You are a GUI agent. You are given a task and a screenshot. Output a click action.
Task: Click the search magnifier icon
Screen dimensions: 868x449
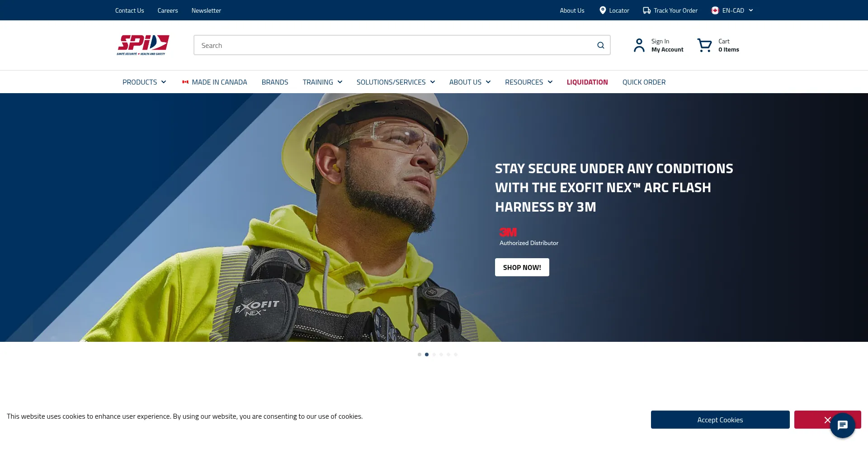pos(600,45)
